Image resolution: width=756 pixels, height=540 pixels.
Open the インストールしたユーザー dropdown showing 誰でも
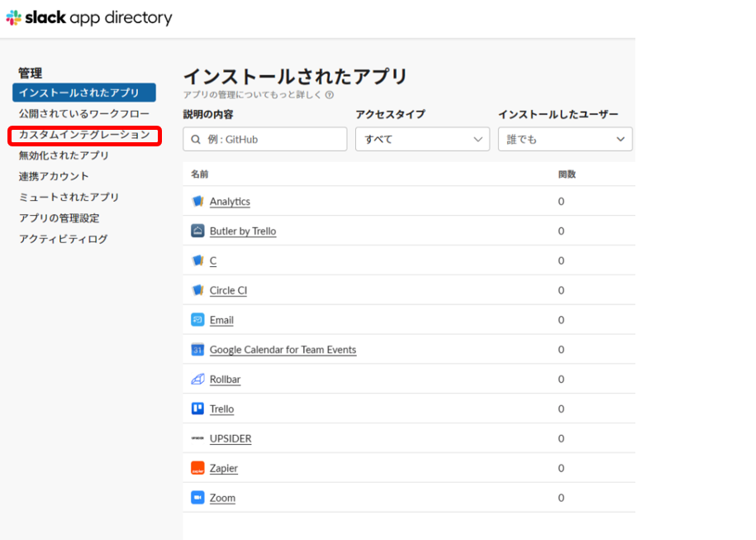[x=565, y=139]
